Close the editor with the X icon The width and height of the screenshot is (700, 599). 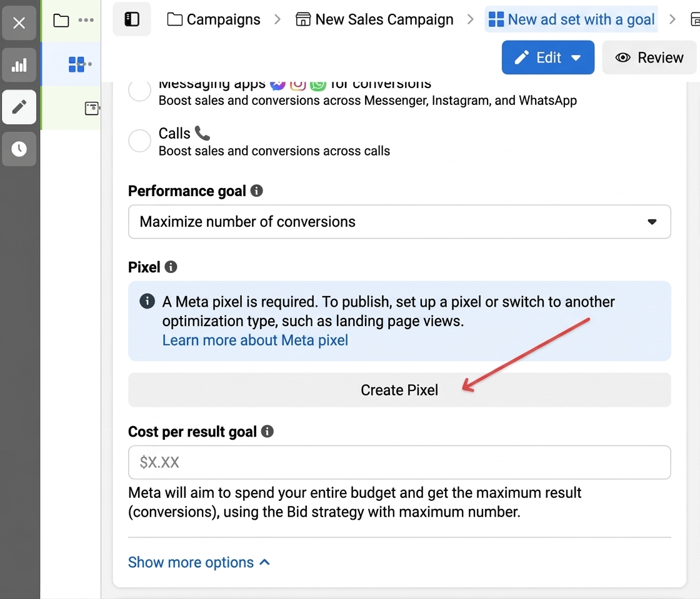[19, 24]
